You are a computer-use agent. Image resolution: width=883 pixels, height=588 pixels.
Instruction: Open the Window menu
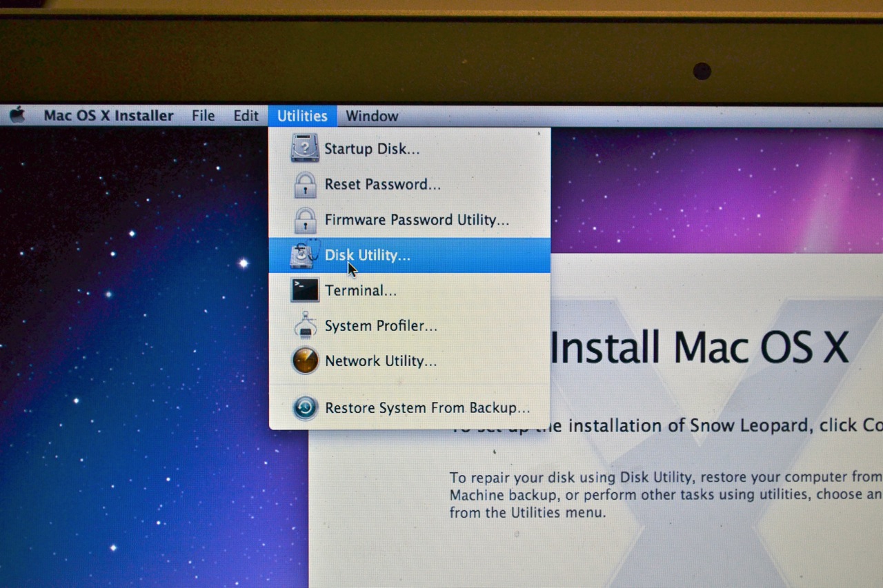point(372,116)
